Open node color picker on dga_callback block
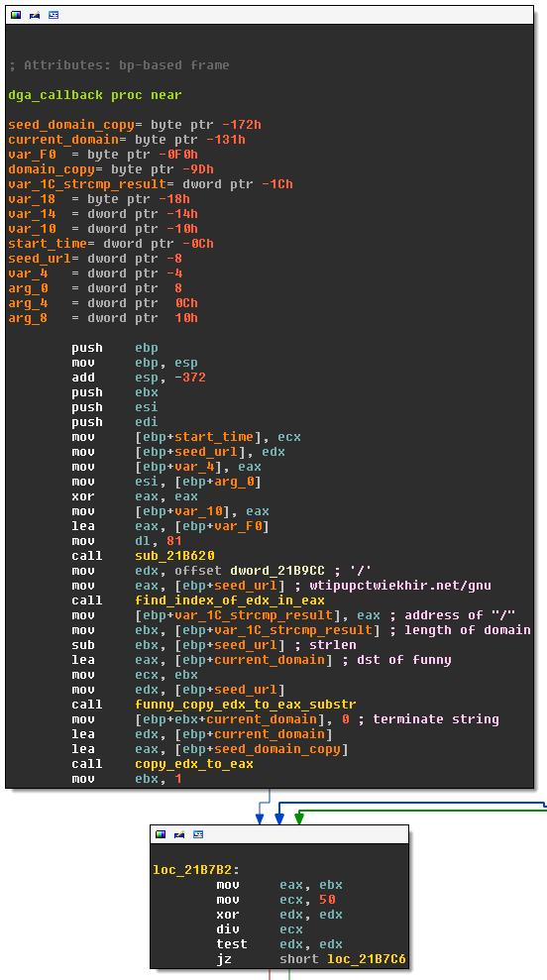547x980 pixels. tap(16, 15)
